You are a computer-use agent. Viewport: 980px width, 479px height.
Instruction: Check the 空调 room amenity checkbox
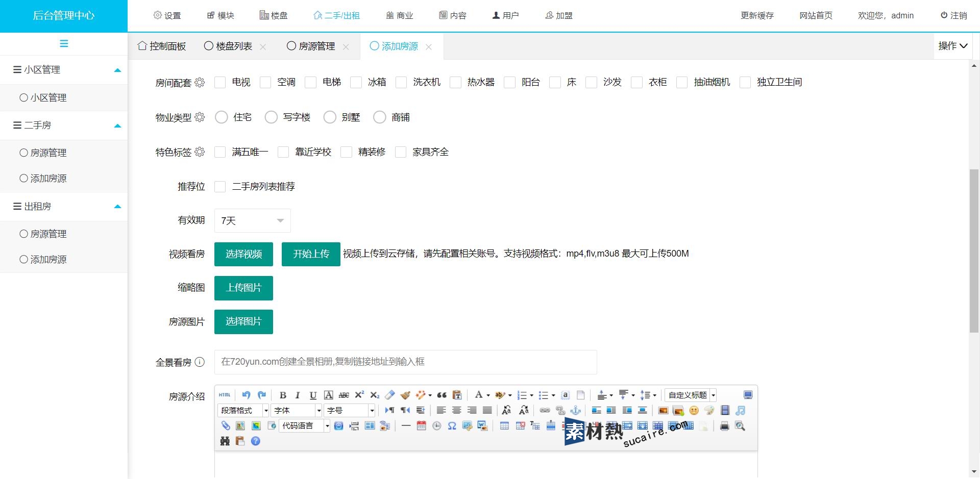coord(265,83)
